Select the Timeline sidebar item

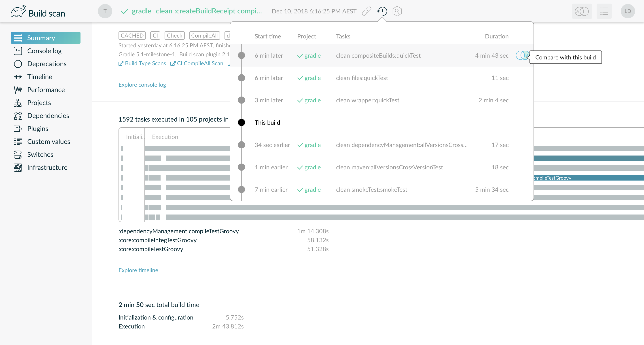(x=40, y=77)
